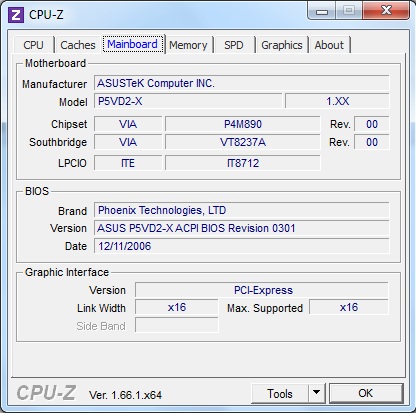Close the CPU-Z window
Viewport: 416px width, 413px height.
386,11
